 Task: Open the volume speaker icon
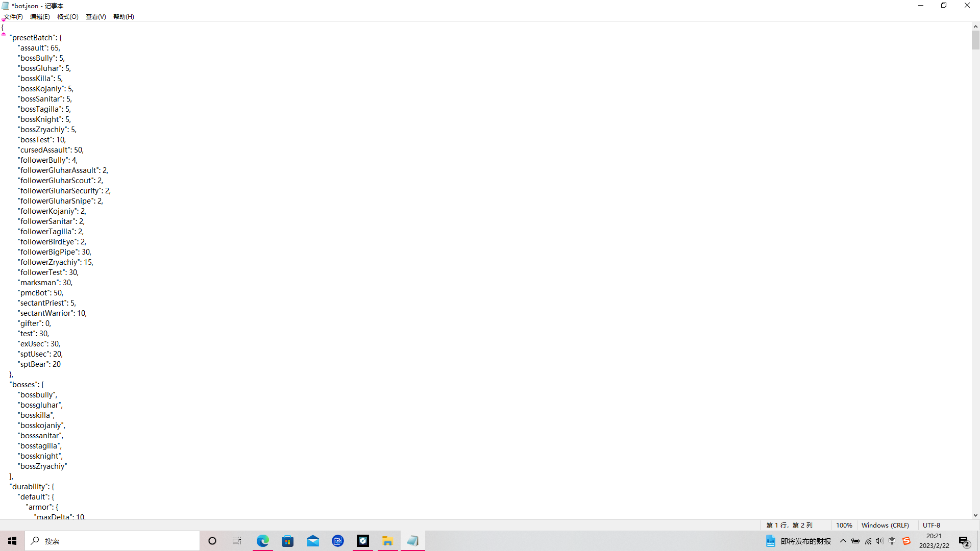(879, 541)
